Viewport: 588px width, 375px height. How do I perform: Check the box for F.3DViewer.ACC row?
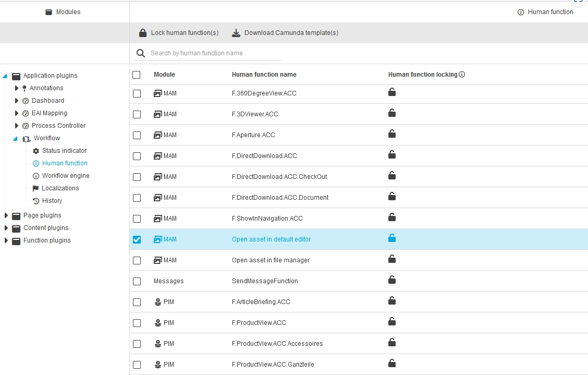[137, 114]
